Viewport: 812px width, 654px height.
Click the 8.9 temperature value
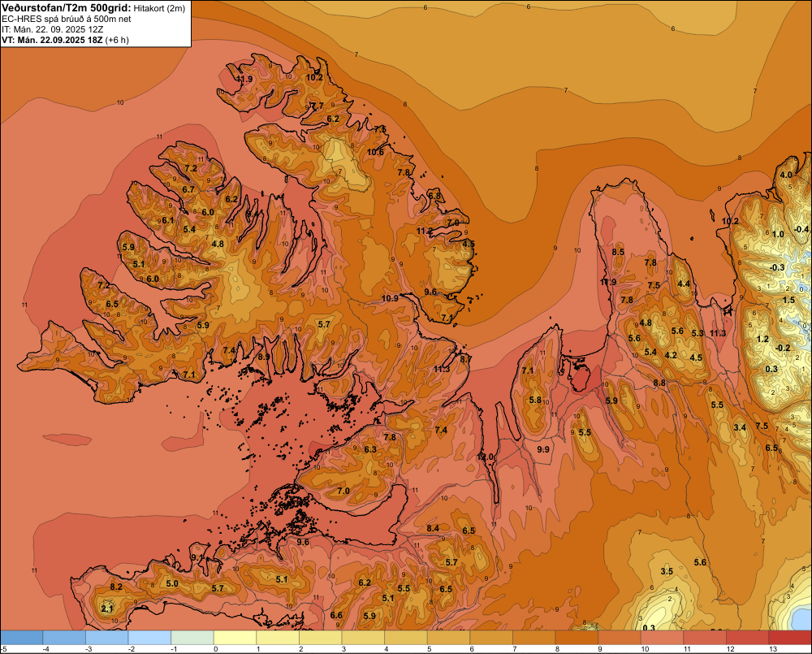264,357
